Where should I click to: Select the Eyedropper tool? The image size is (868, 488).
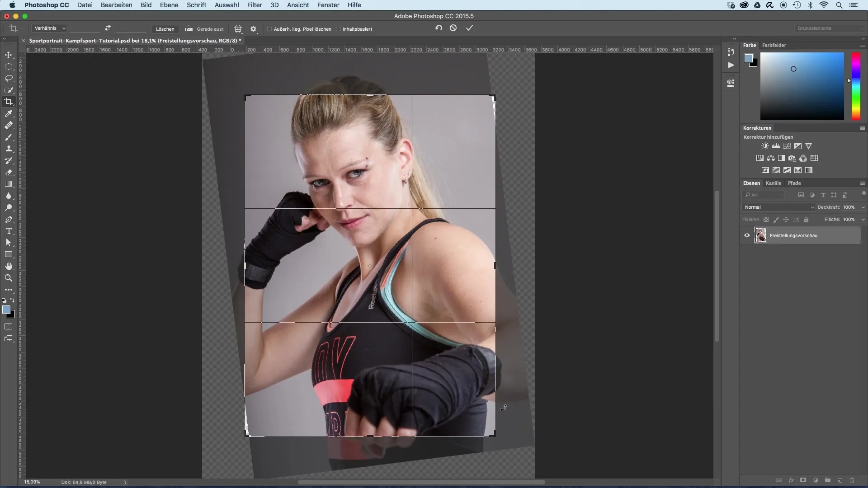[x=9, y=113]
